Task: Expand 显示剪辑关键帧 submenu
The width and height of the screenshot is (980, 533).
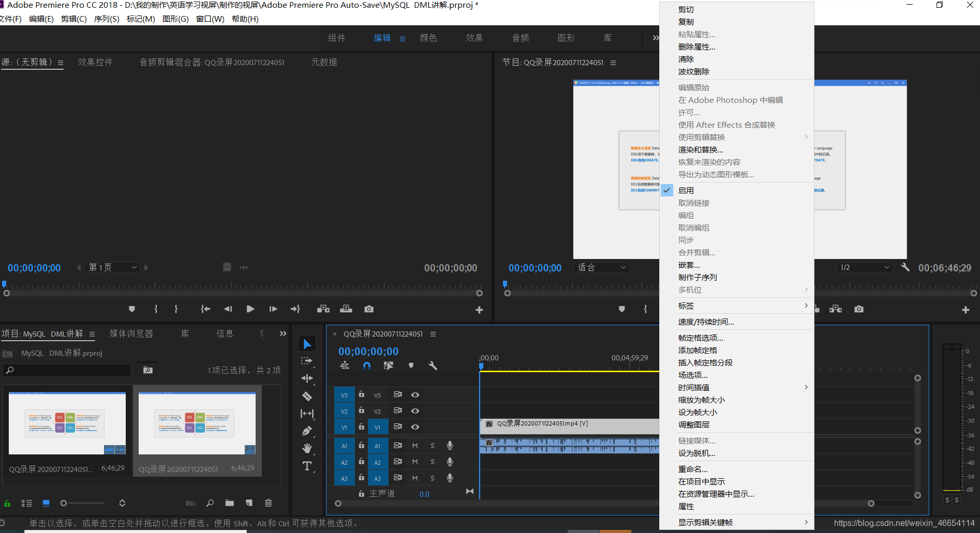Action: pos(737,522)
